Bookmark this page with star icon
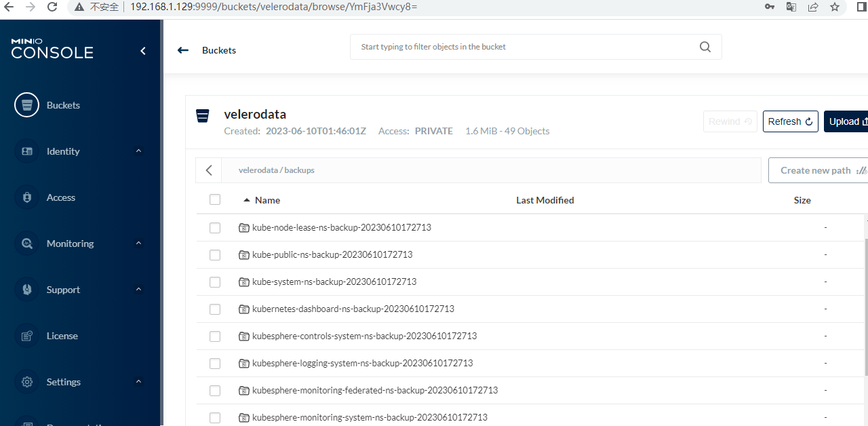The height and width of the screenshot is (426, 868). [x=835, y=7]
